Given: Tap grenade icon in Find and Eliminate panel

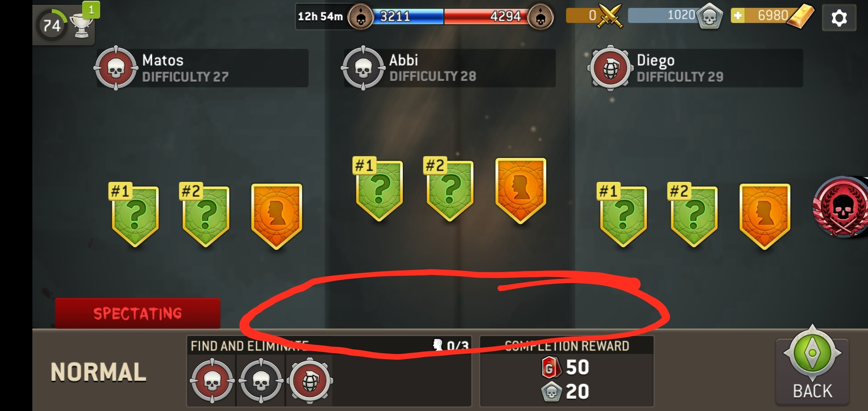Looking at the screenshot, I should (310, 381).
